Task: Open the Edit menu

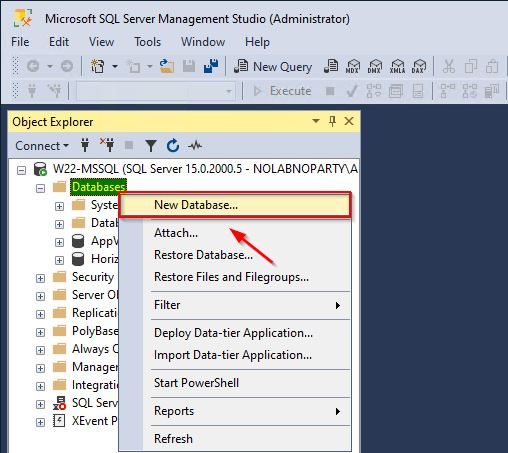Action: [x=59, y=42]
